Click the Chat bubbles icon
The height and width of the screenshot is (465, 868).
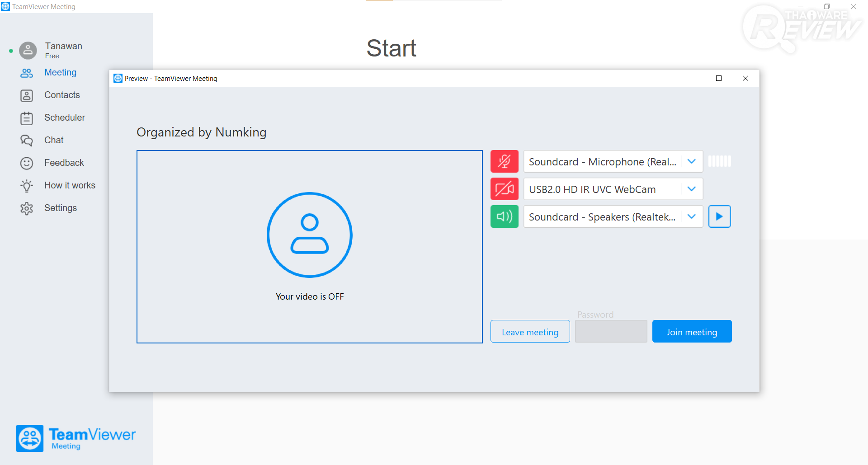pos(27,141)
